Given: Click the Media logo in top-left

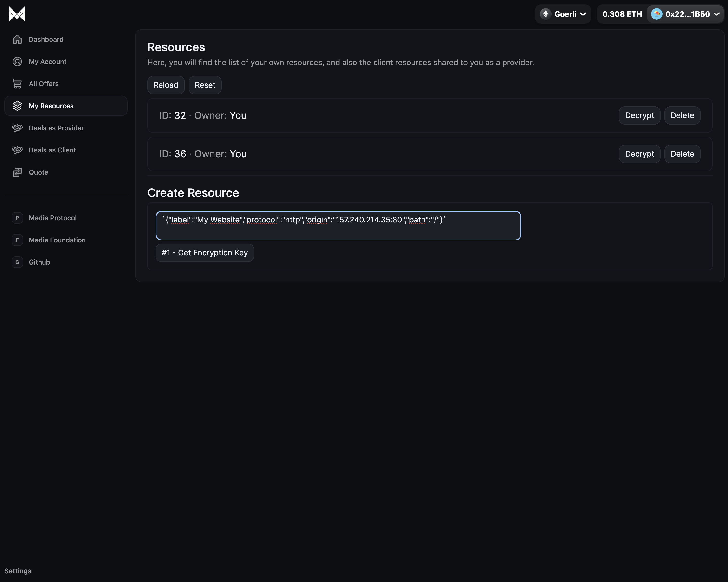Looking at the screenshot, I should coord(17,14).
